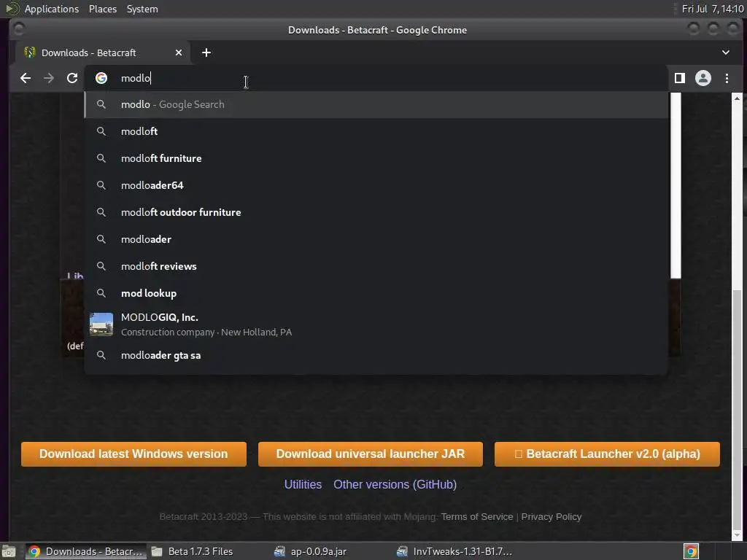Click search icon beside 'modloader64'

coord(101,185)
